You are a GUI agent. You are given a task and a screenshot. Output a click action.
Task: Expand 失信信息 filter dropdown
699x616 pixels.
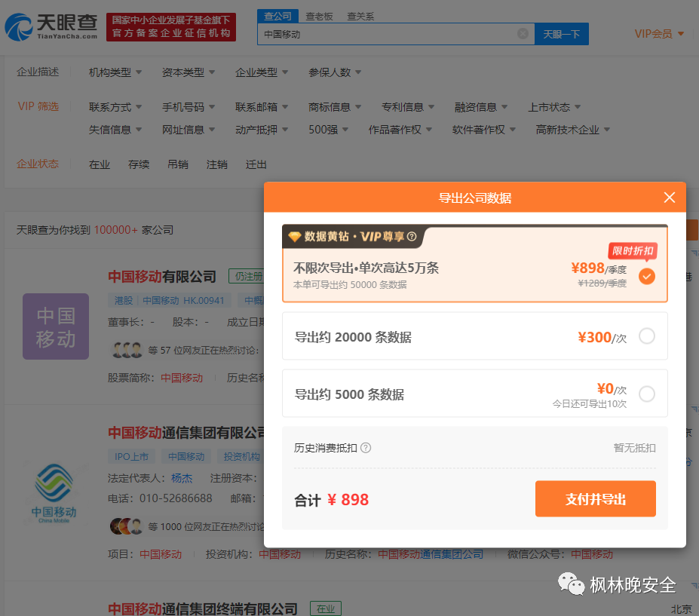coord(115,130)
